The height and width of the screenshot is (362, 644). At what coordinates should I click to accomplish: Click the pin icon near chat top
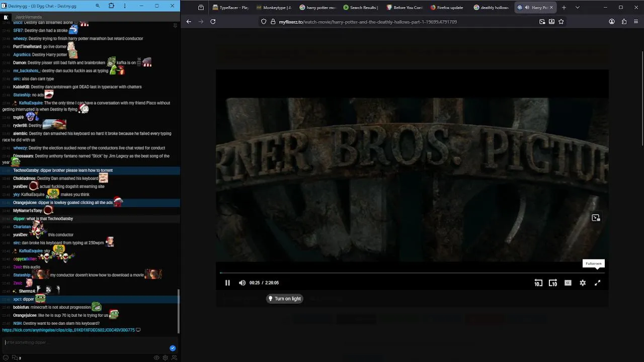(x=175, y=25)
